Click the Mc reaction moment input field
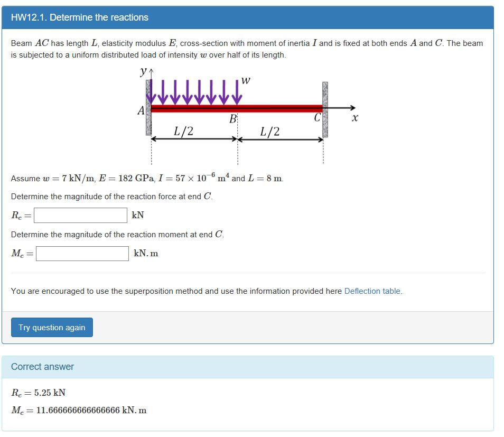This screenshot has height=437, width=504. click(82, 254)
